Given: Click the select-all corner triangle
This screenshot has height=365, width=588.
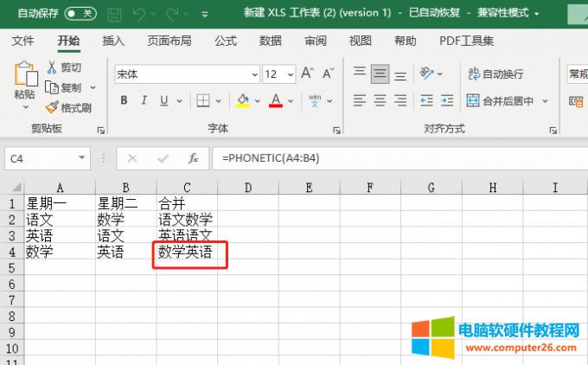Looking at the screenshot, I should pos(16,187).
